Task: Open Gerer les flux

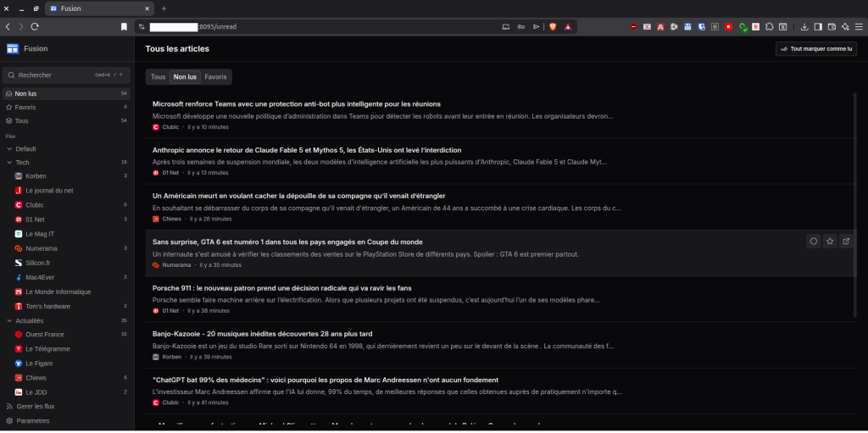Action: (66, 407)
